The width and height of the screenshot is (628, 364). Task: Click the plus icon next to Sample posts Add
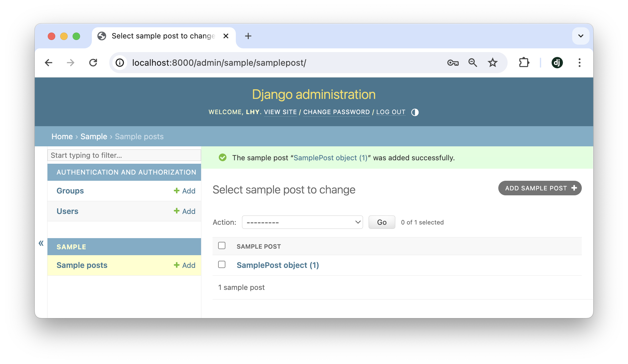click(177, 265)
